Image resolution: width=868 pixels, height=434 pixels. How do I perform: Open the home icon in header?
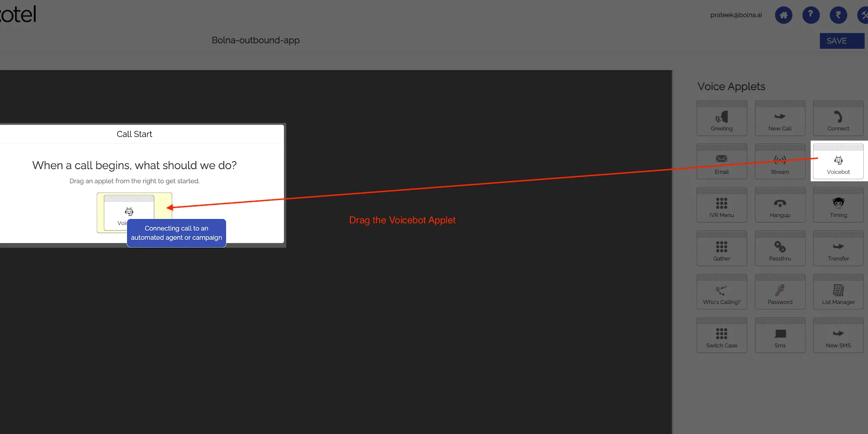coord(783,15)
